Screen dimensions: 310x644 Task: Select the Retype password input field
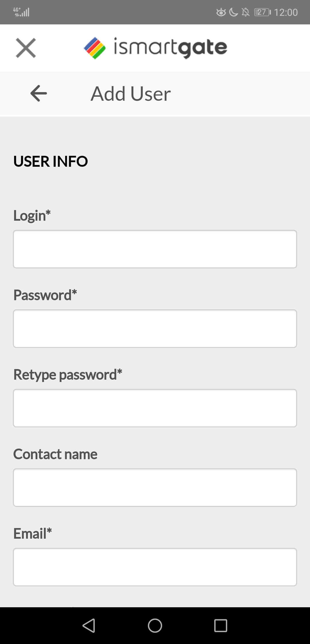pos(155,408)
